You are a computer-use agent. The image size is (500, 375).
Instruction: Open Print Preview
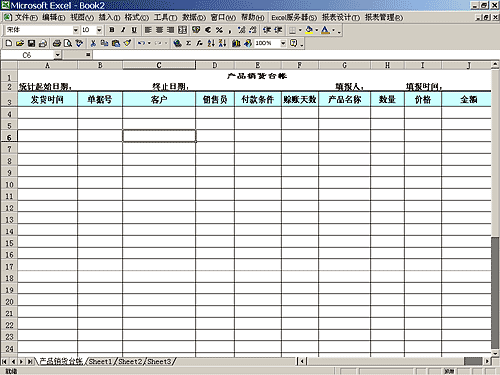[68, 43]
